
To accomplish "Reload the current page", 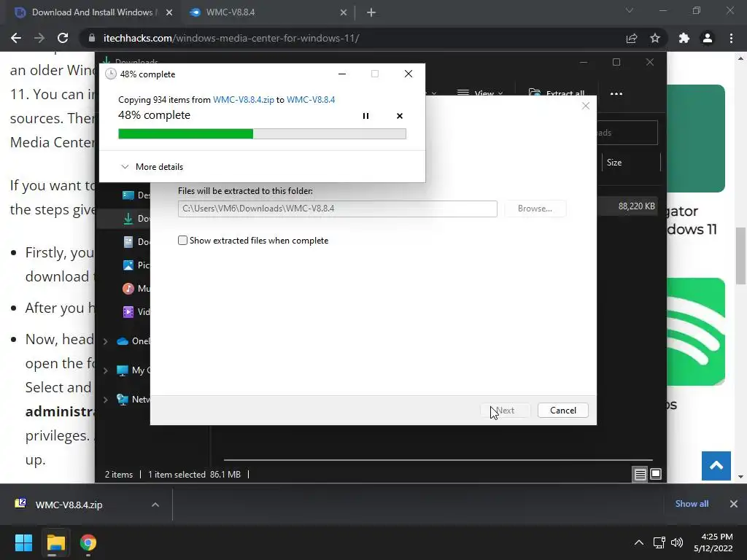I will pyautogui.click(x=63, y=38).
